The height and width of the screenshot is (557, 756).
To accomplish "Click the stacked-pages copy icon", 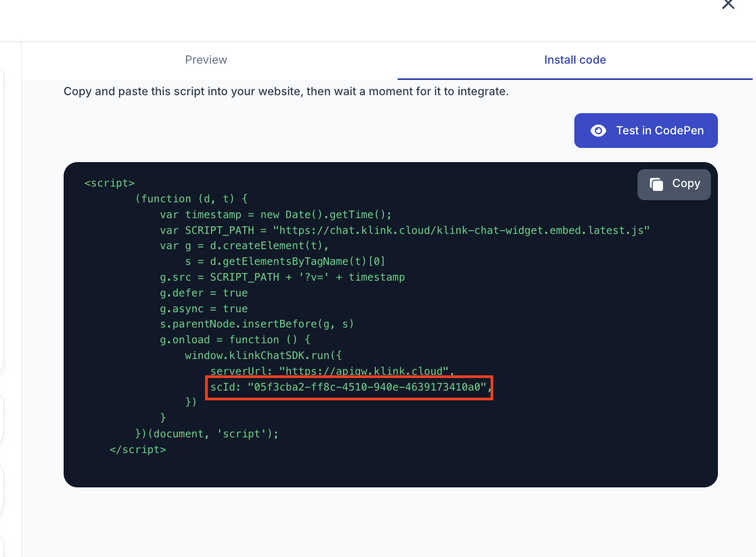I will (x=656, y=184).
